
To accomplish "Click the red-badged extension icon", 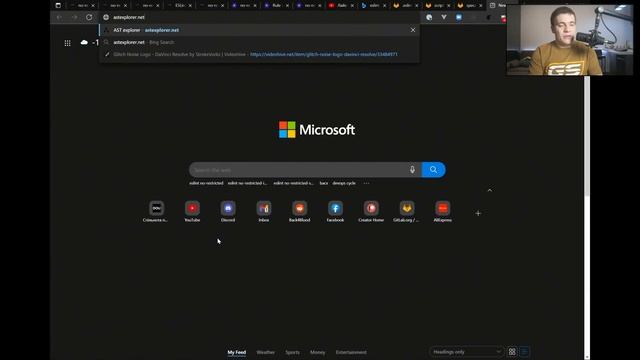I will point(503,18).
